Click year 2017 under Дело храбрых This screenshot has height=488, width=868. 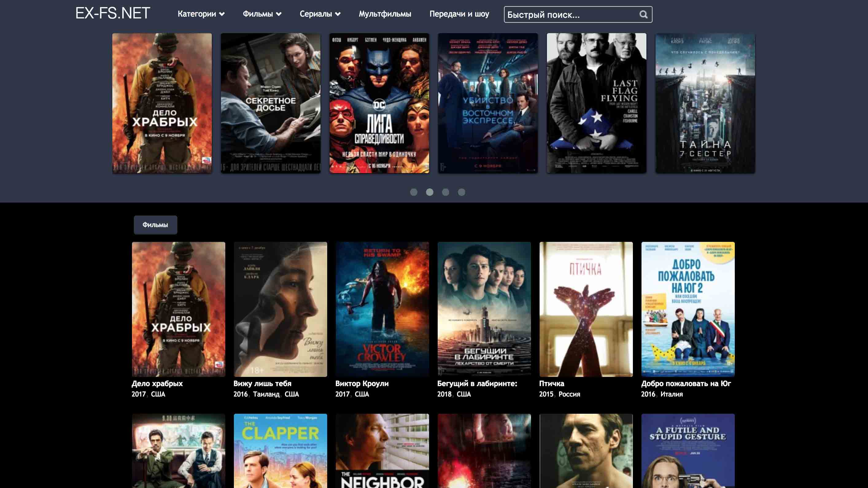pyautogui.click(x=138, y=394)
